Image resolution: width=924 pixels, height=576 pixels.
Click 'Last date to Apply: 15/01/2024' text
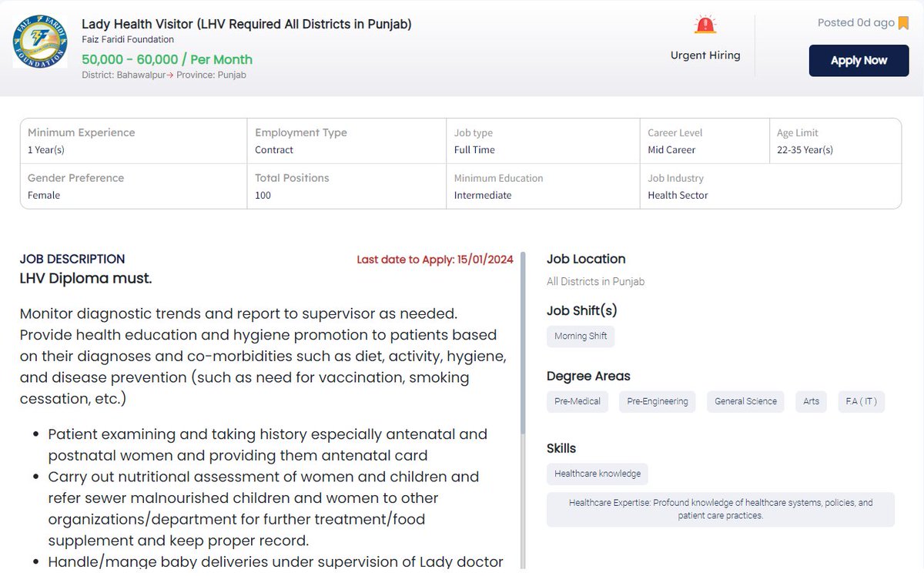434,260
